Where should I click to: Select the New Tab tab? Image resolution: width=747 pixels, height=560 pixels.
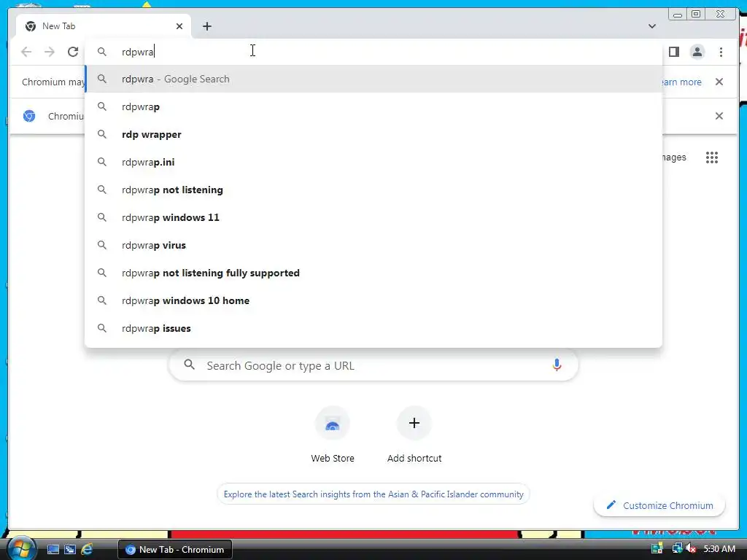(104, 27)
